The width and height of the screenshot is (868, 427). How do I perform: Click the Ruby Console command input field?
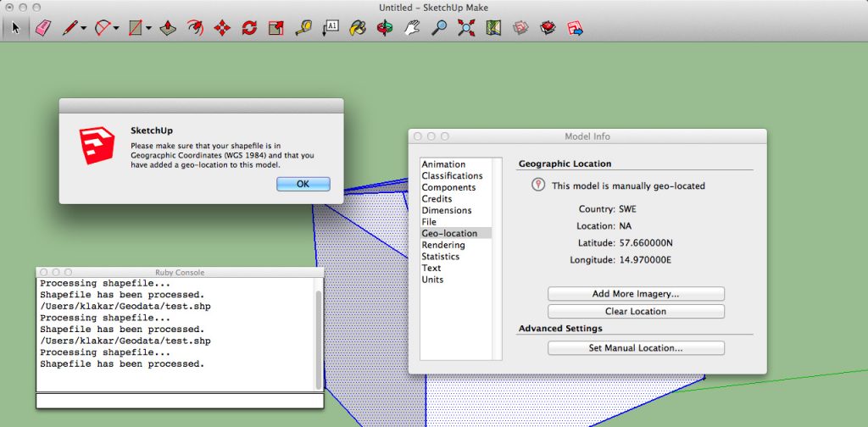[180, 401]
